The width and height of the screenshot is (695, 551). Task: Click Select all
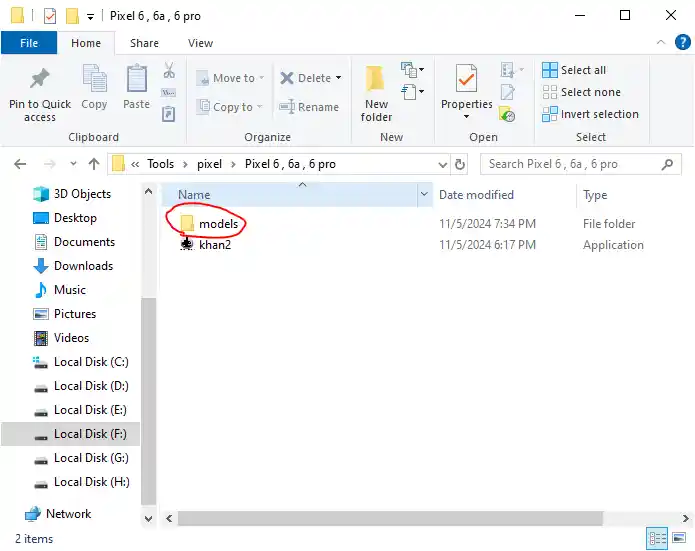tap(574, 70)
